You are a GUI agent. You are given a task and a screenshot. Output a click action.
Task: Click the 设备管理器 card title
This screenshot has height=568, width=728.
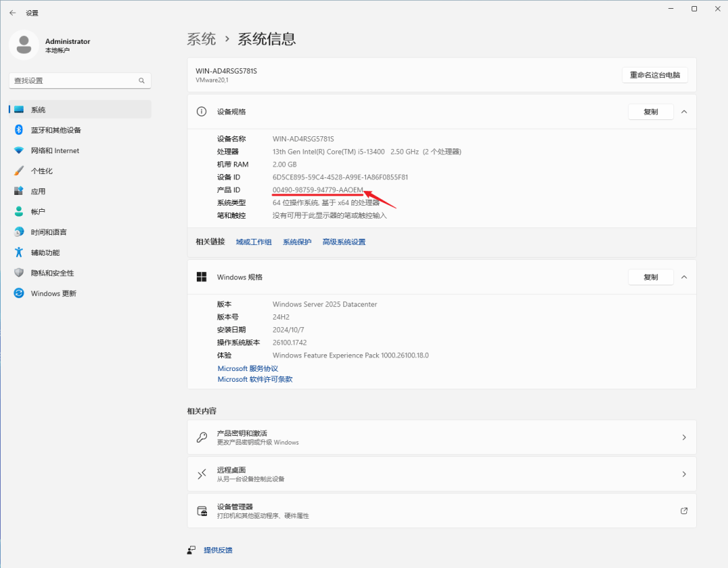[235, 507]
